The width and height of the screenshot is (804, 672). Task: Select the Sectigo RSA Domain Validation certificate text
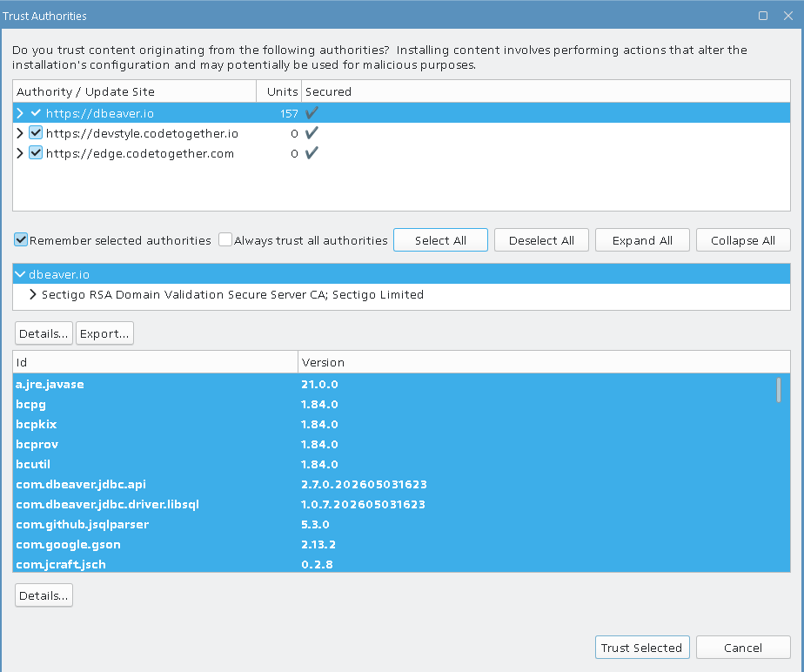pyautogui.click(x=232, y=294)
